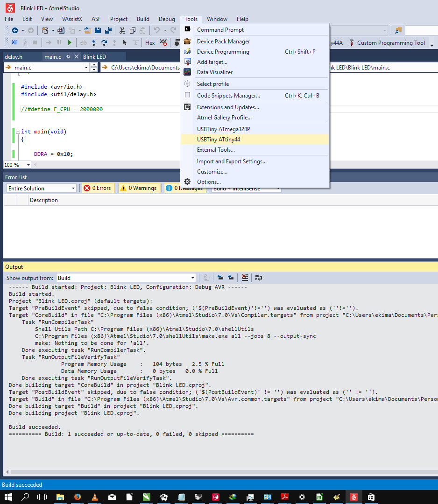Click the New Project toolbar icon

pyautogui.click(x=45, y=30)
